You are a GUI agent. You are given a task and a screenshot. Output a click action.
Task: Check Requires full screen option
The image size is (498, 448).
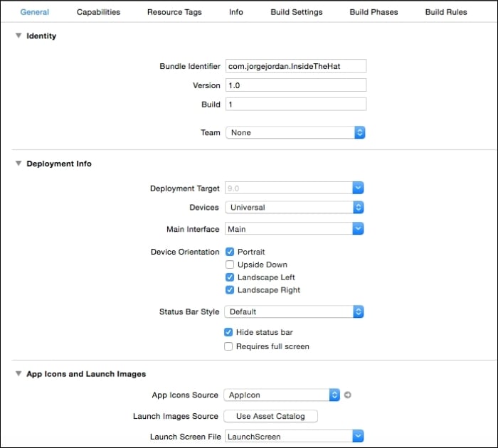pos(228,346)
